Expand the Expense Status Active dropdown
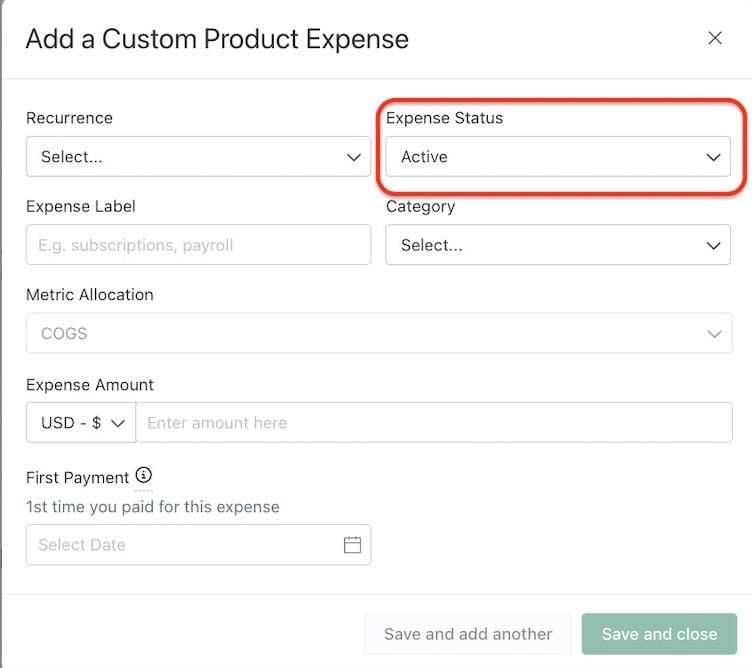This screenshot has height=668, width=752. click(x=558, y=156)
